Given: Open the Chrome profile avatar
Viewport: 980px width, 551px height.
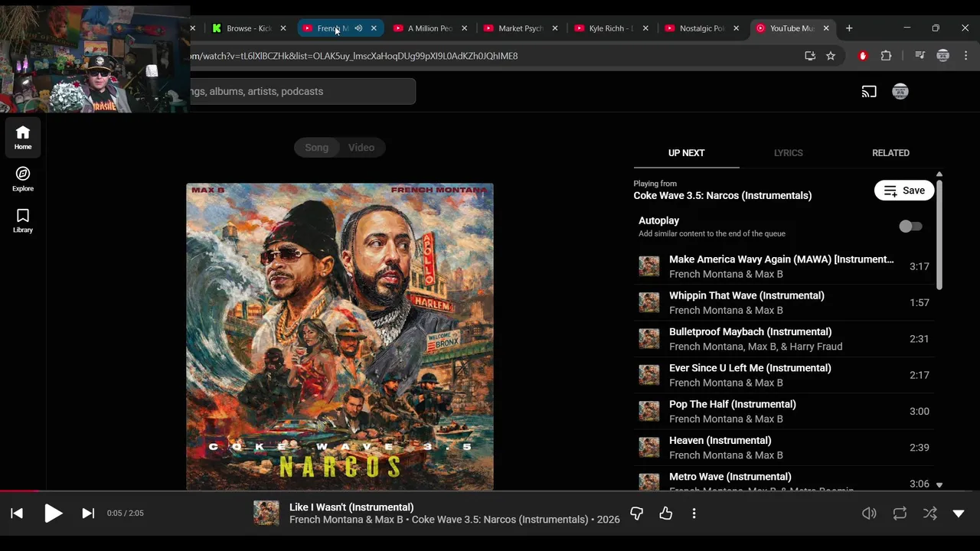Looking at the screenshot, I should [x=943, y=56].
